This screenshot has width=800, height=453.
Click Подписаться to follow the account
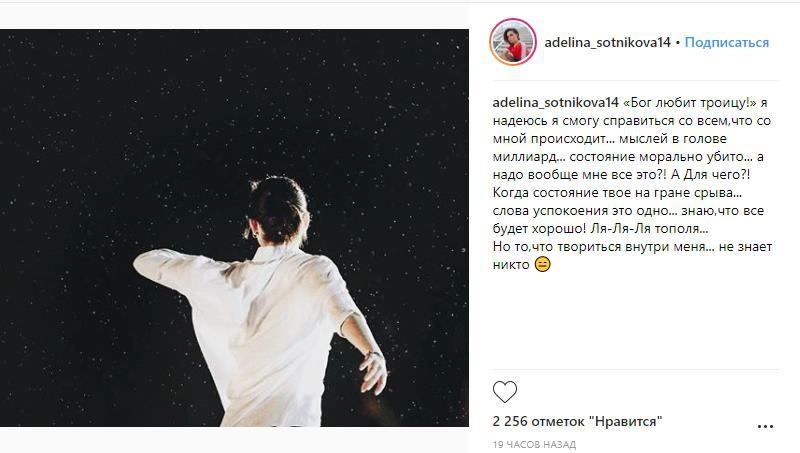tap(727, 43)
